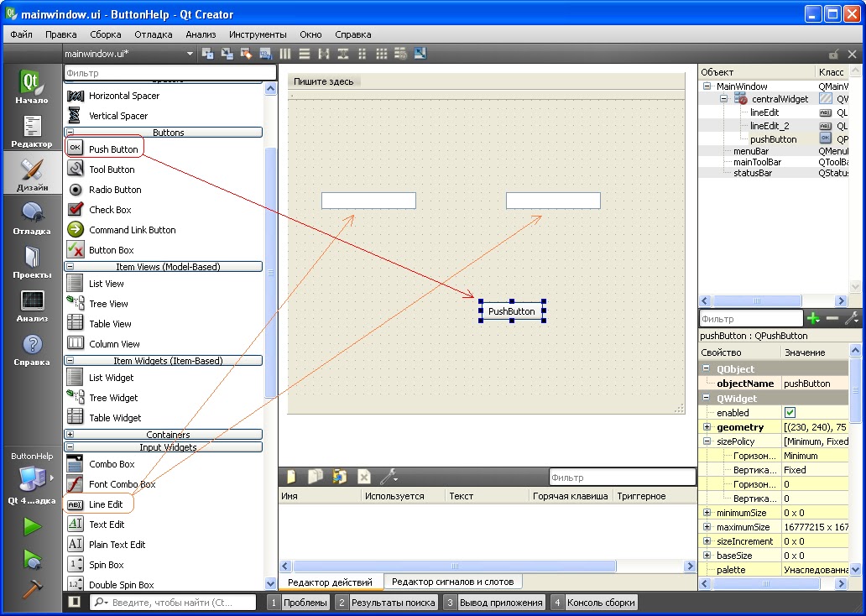Expand the minimumSize property
Viewport: 866px width, 616px height.
click(x=707, y=513)
